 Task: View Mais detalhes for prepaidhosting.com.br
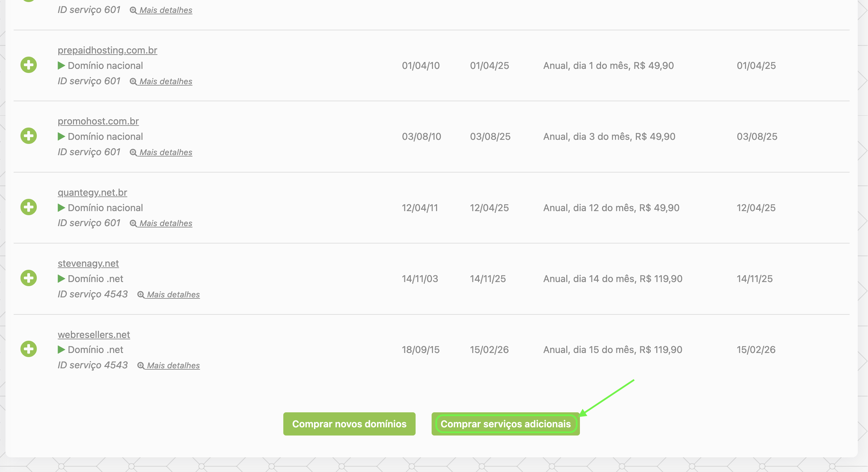[x=161, y=82]
